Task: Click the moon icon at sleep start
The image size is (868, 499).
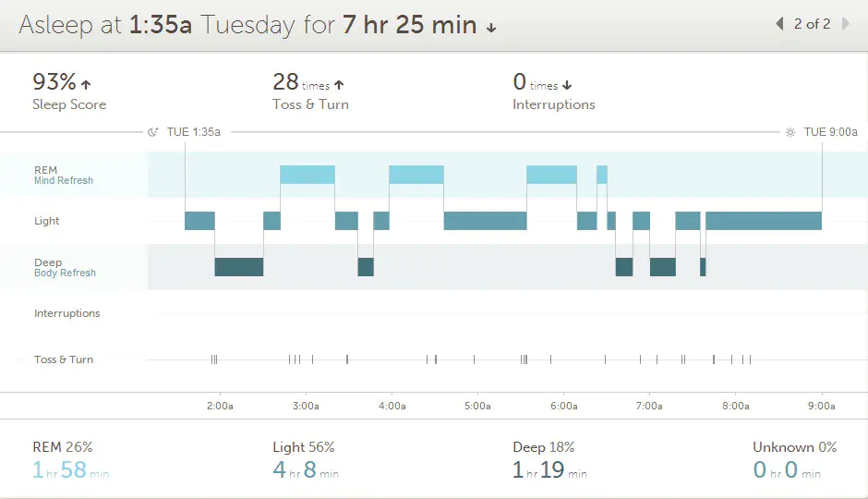Action: (x=153, y=132)
